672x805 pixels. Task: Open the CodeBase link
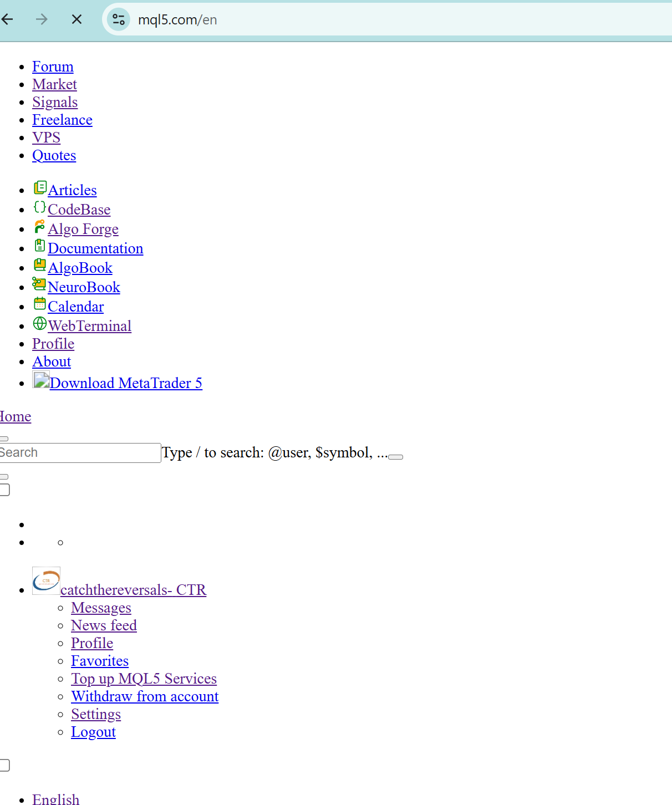point(79,210)
